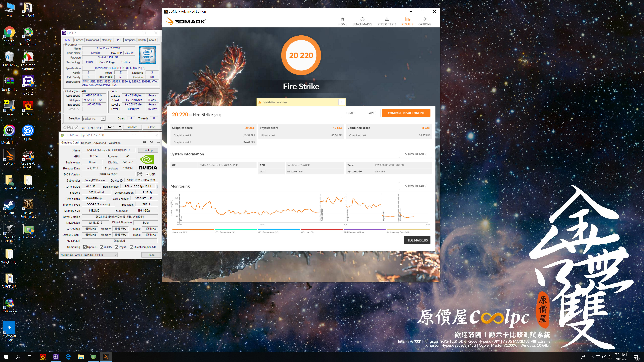Click GPU-Z screenshot camera icon
This screenshot has width=644, height=362.
145,142
